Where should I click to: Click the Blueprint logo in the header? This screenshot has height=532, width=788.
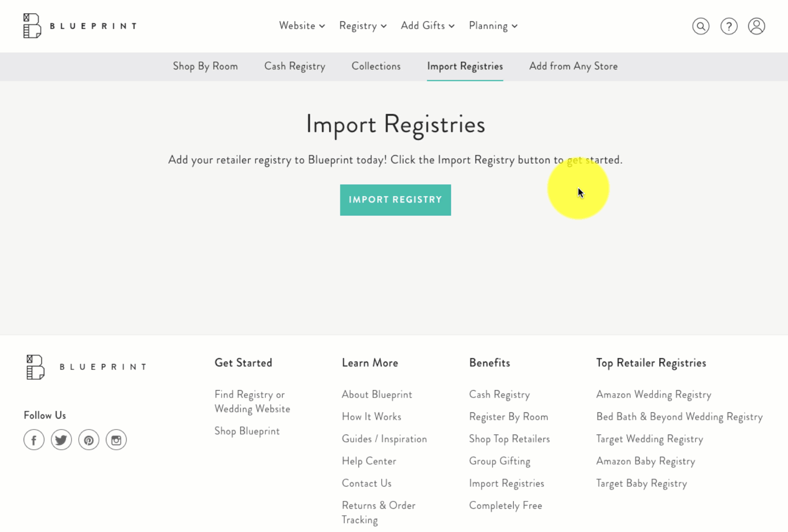tap(80, 26)
